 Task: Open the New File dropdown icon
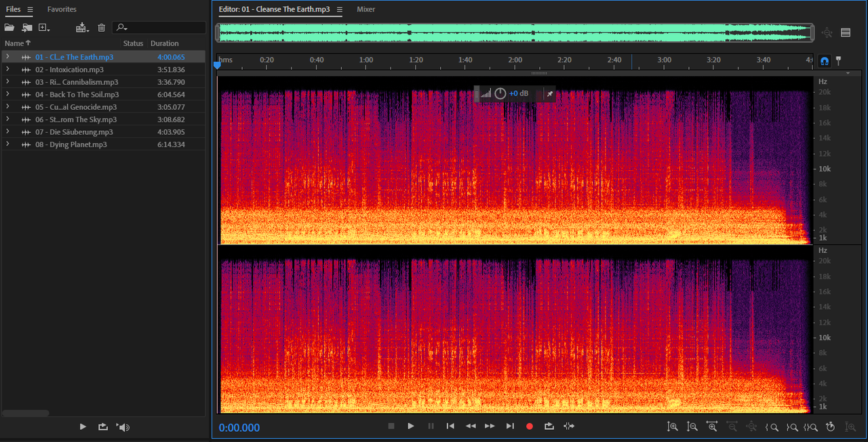pos(45,28)
